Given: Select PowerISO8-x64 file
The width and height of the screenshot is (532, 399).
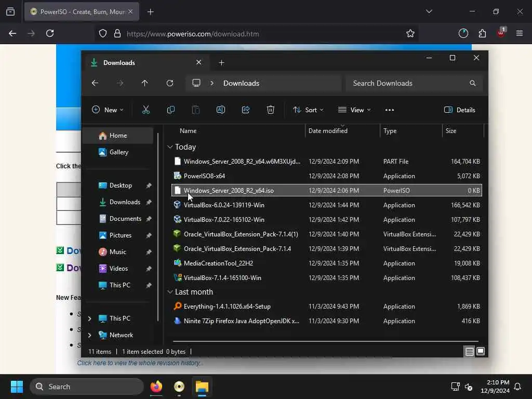Looking at the screenshot, I should coord(326,176).
